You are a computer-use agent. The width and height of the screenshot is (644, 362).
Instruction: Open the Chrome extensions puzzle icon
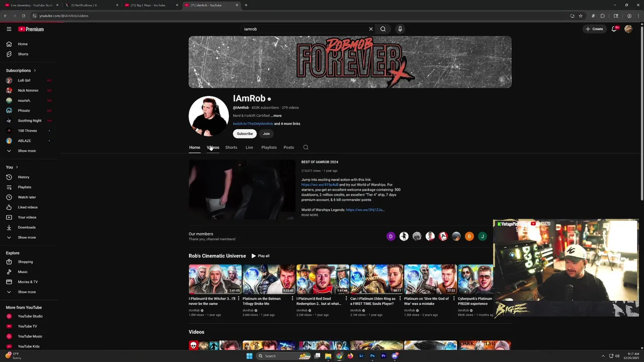coord(602,16)
